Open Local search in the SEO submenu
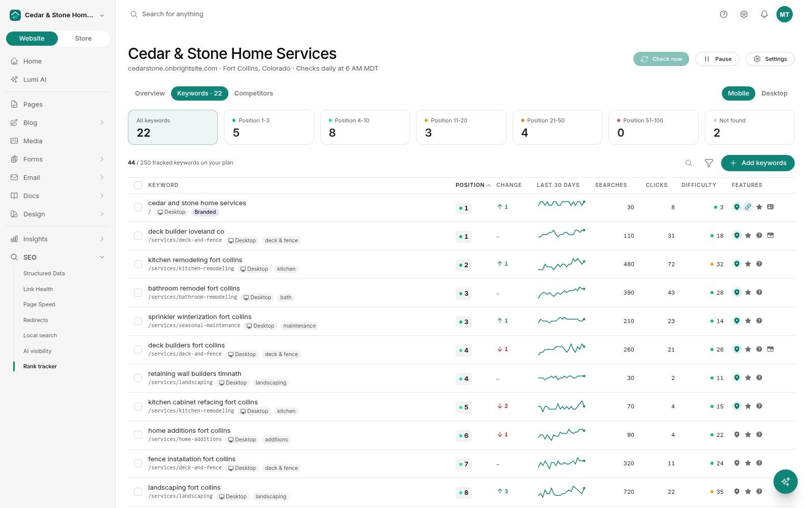 [x=40, y=336]
